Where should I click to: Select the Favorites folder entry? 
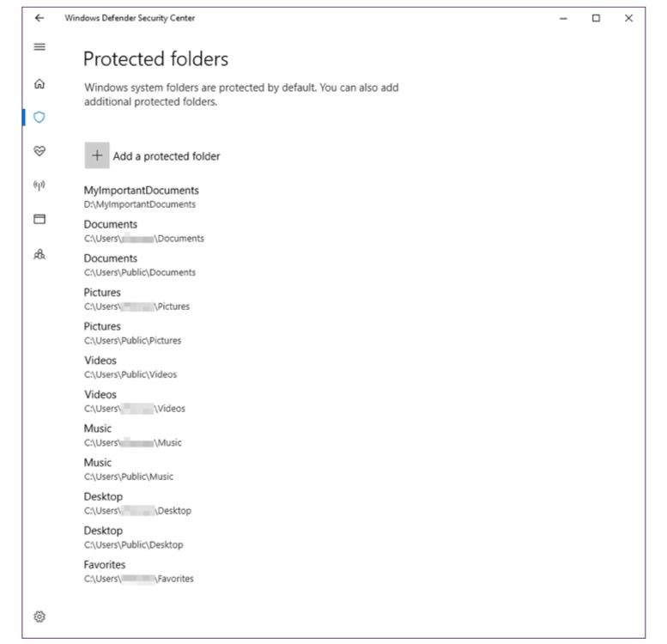138,571
